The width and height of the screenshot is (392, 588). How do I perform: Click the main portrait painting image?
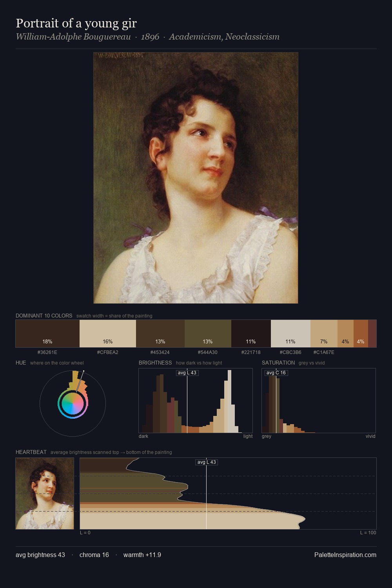coord(196,178)
